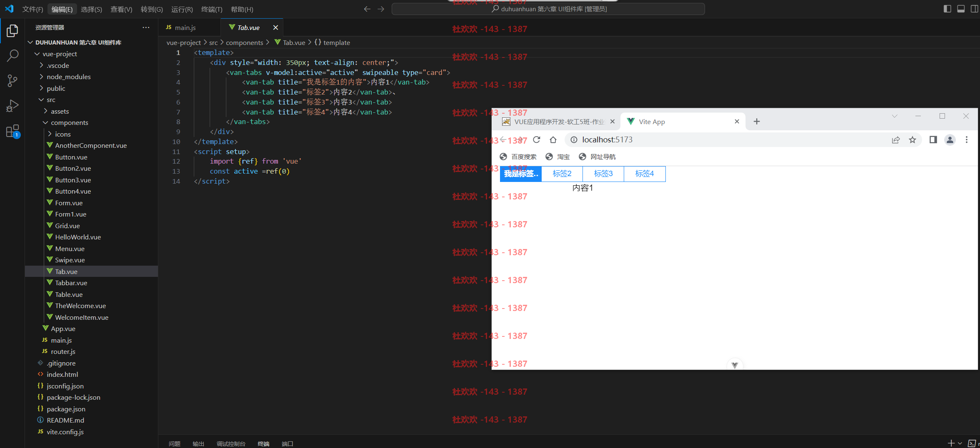
Task: Open the 编辑(E) menu
Action: 62,9
